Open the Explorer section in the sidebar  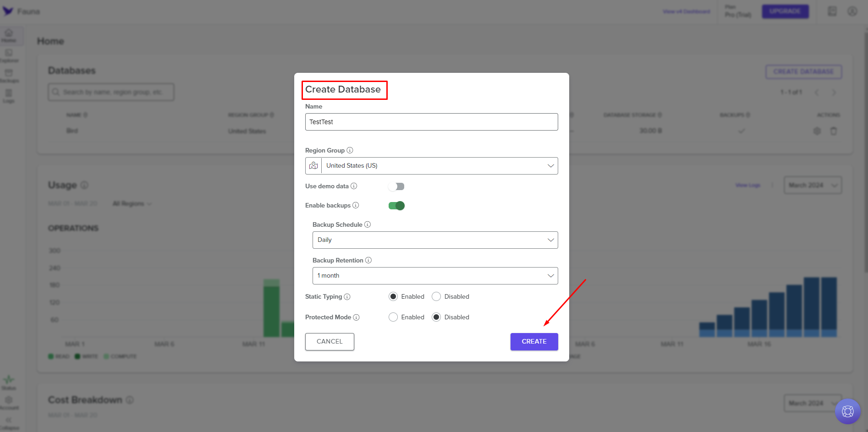(x=8, y=55)
